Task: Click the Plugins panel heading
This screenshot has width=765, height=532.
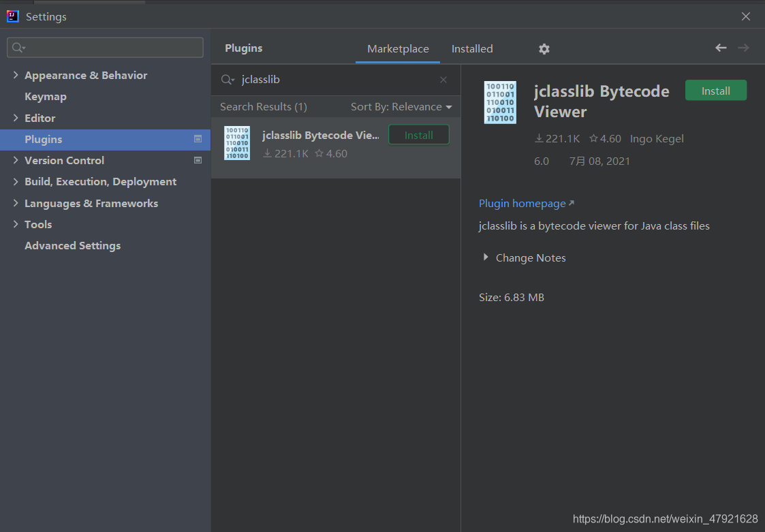Action: (243, 48)
